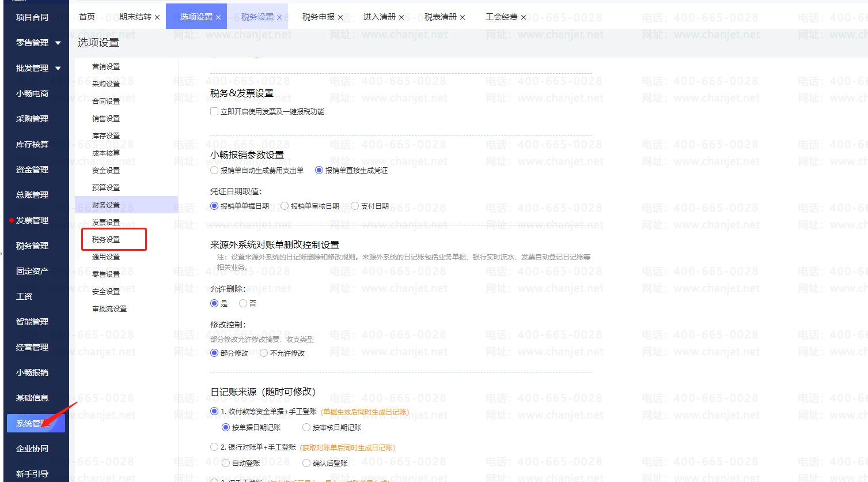
Task: Close the 选项设置 tab
Action: click(x=218, y=17)
